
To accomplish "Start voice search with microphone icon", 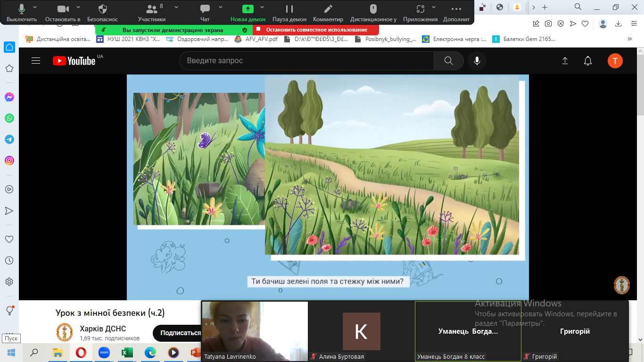I will 477,61.
